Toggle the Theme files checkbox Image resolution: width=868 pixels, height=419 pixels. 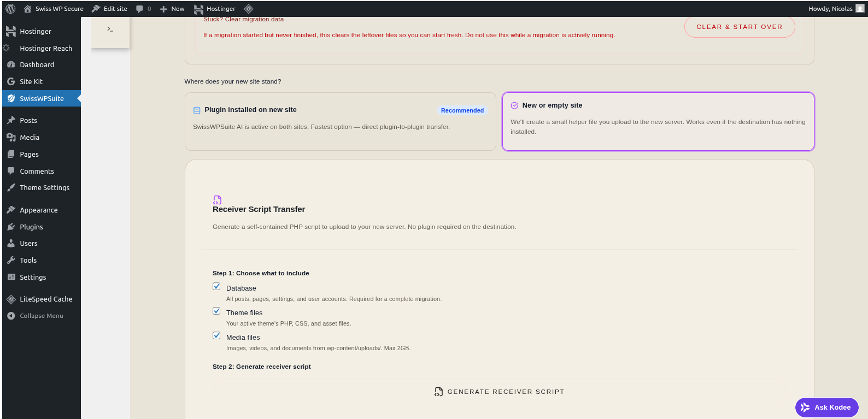216,311
